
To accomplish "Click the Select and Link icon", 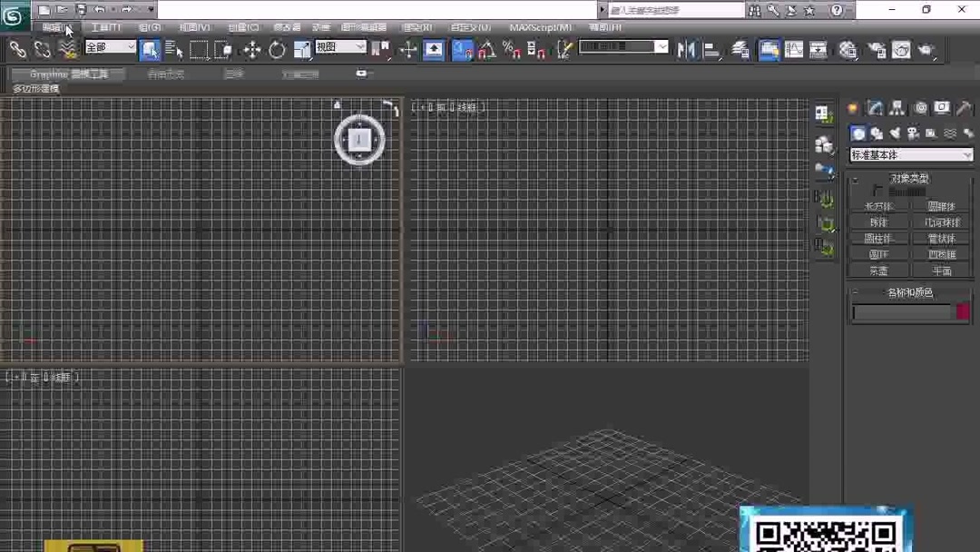I will point(18,50).
